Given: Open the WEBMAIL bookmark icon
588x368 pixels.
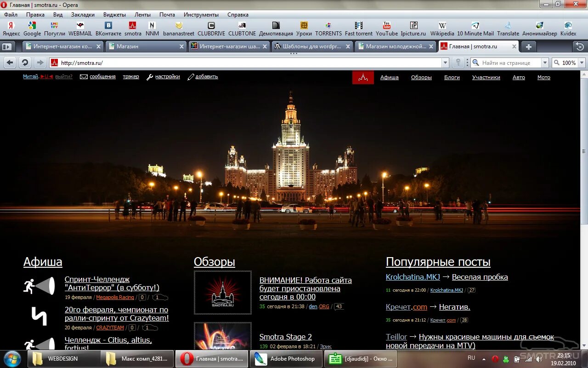Looking at the screenshot, I should pos(80,25).
